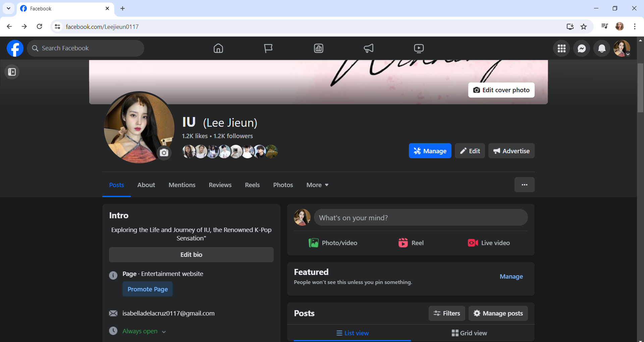Viewport: 644px width, 342px height.
Task: Click Edit cover photo
Action: (501, 90)
